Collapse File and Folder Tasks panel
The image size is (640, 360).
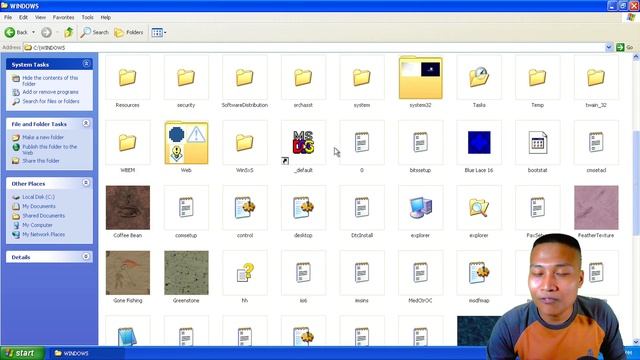(x=86, y=123)
